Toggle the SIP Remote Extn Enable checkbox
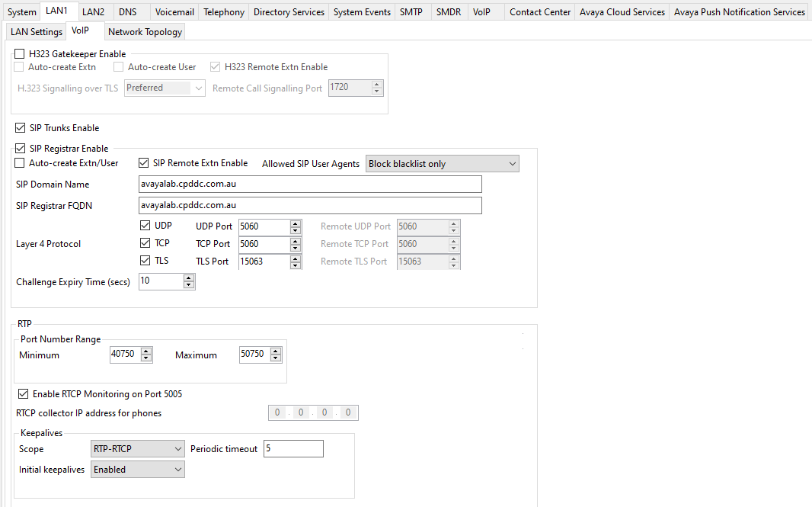The height and width of the screenshot is (507, 812). click(x=144, y=163)
